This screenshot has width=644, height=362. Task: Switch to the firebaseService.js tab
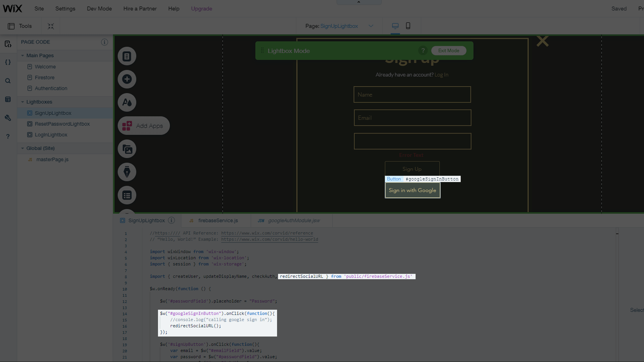point(218,221)
